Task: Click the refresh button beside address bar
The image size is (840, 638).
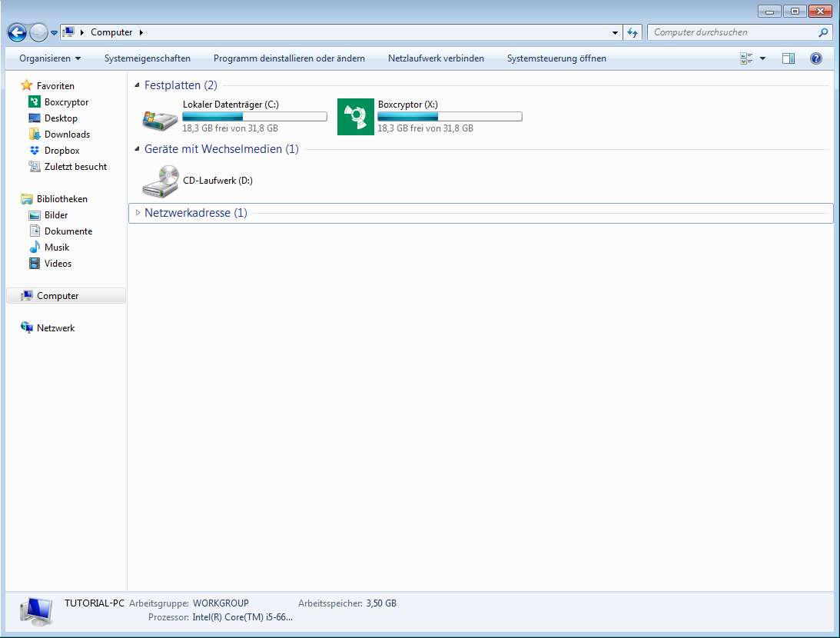Action: click(632, 33)
